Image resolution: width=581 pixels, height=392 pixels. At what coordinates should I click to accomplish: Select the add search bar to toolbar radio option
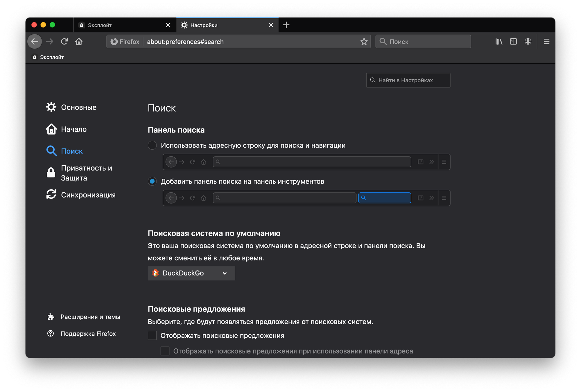[x=152, y=181]
